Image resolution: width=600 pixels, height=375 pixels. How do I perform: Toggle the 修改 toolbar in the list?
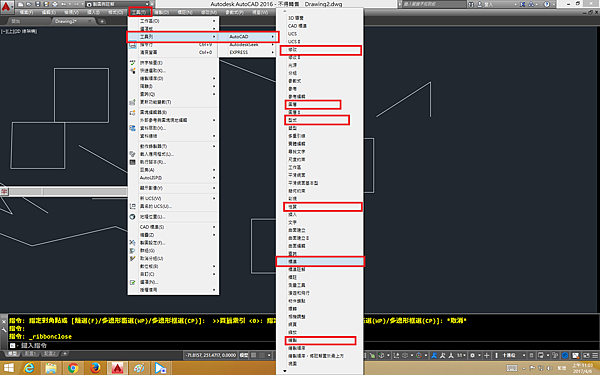pyautogui.click(x=320, y=50)
